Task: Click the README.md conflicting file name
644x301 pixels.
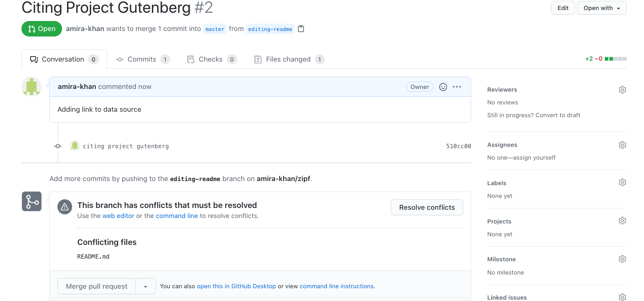Action: [93, 257]
